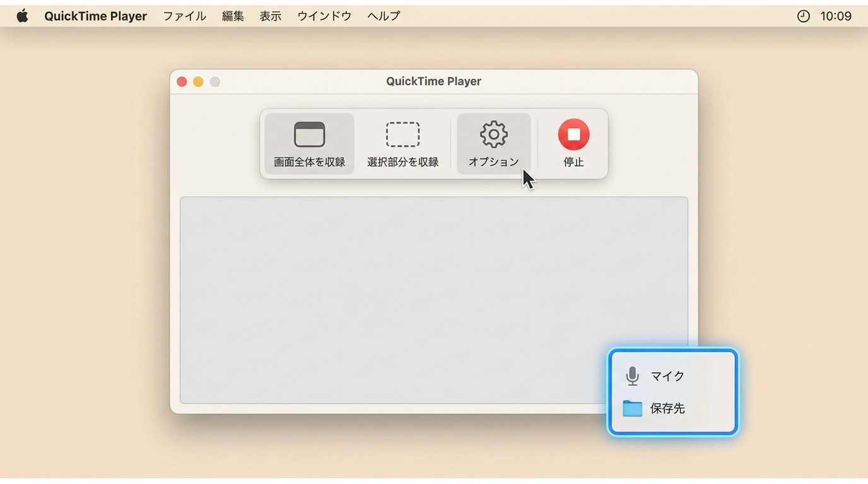Open the オプション gear icon
This screenshot has width=868, height=484.
(493, 134)
